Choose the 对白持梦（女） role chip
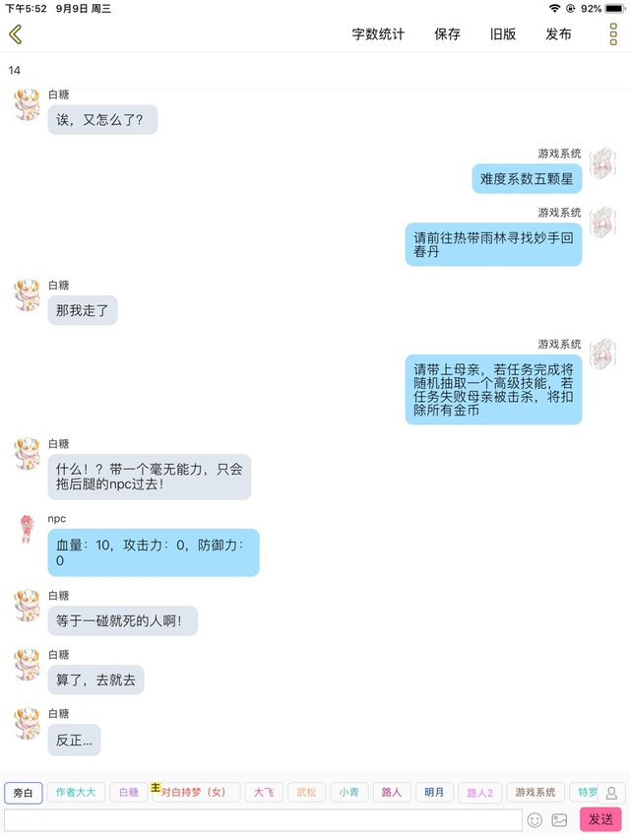630x840 pixels. [x=196, y=793]
